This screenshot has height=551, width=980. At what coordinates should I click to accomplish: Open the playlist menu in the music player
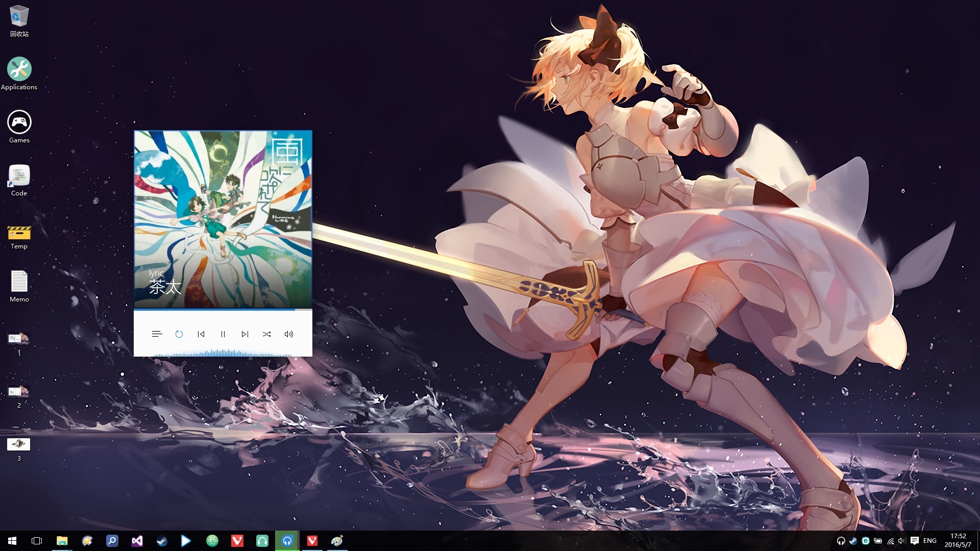pyautogui.click(x=157, y=334)
